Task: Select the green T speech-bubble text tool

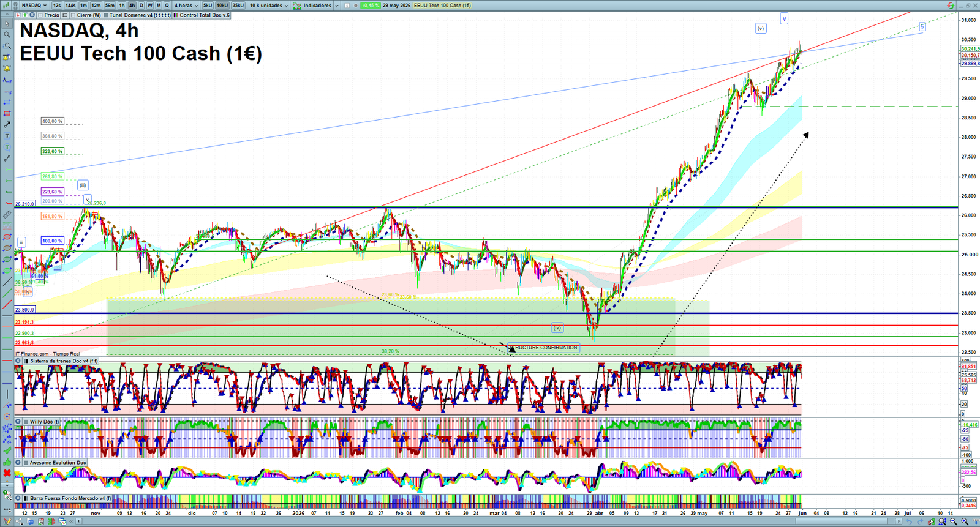Action: [x=7, y=147]
